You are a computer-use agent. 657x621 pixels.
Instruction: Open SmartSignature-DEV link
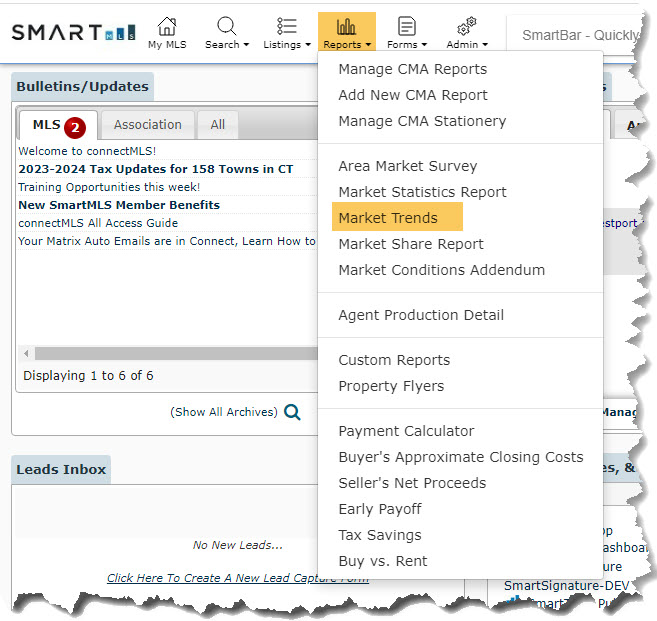566,586
